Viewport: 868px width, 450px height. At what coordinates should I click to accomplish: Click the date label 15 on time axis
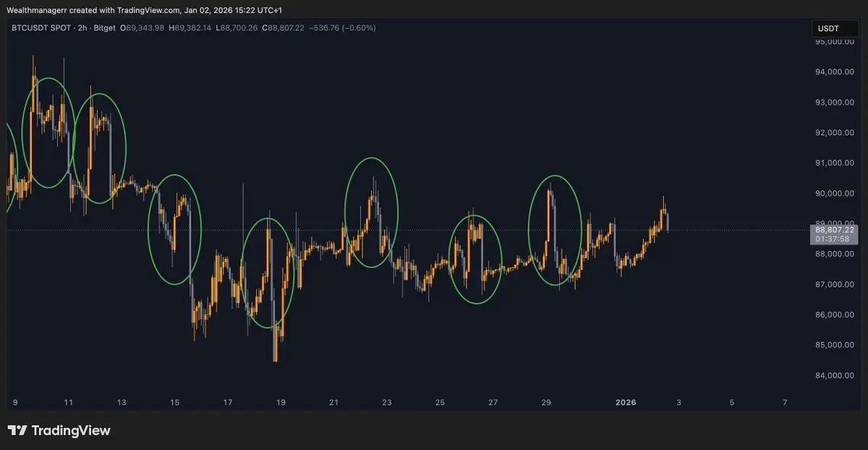(x=174, y=402)
